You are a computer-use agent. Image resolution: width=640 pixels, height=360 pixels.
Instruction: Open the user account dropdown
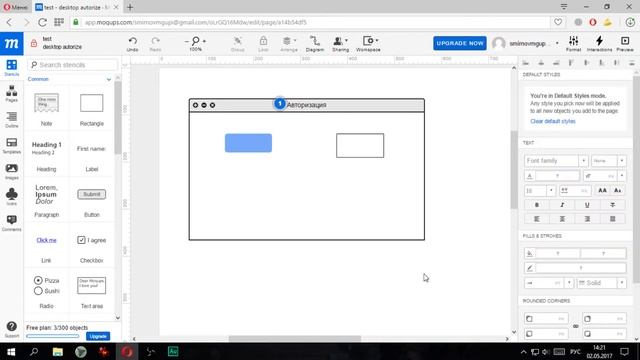(557, 43)
